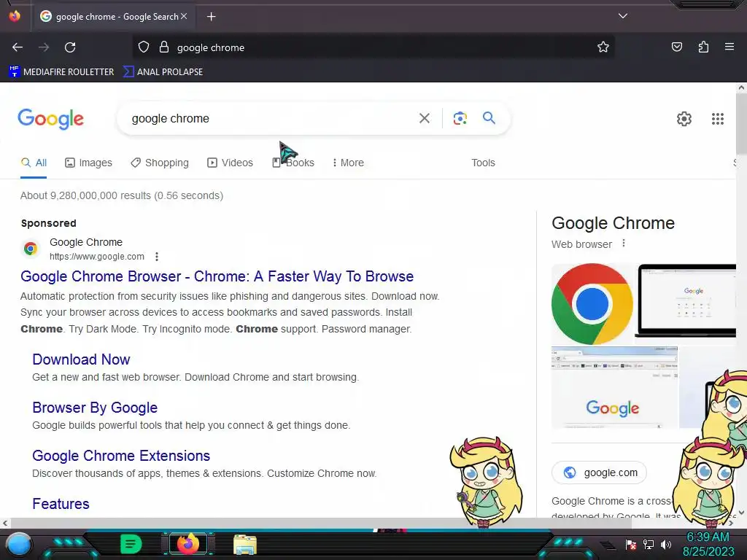Viewport: 747px width, 560px height.
Task: Bookmark this page with the star
Action: (x=603, y=47)
